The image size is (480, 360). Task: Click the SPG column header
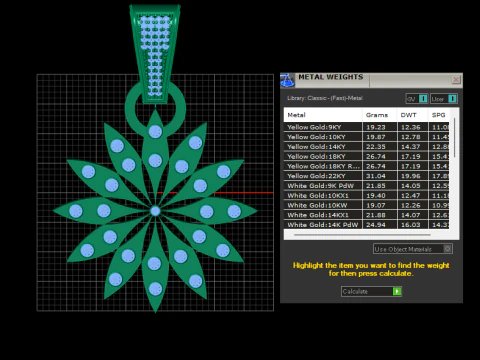[x=439, y=115]
